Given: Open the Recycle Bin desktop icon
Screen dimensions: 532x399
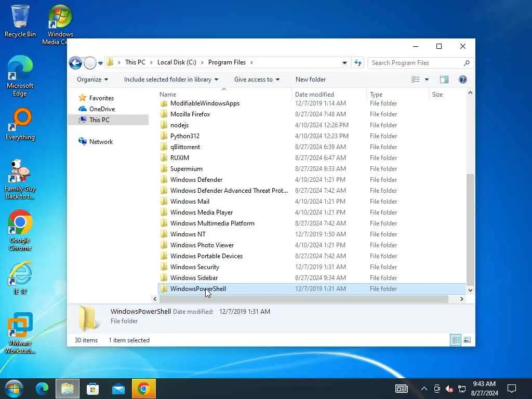Looking at the screenshot, I should tap(20, 21).
